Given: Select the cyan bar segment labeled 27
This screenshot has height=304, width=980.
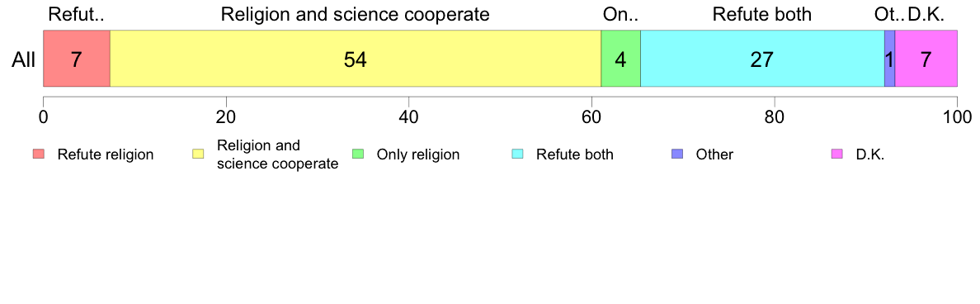Looking at the screenshot, I should 762,58.
